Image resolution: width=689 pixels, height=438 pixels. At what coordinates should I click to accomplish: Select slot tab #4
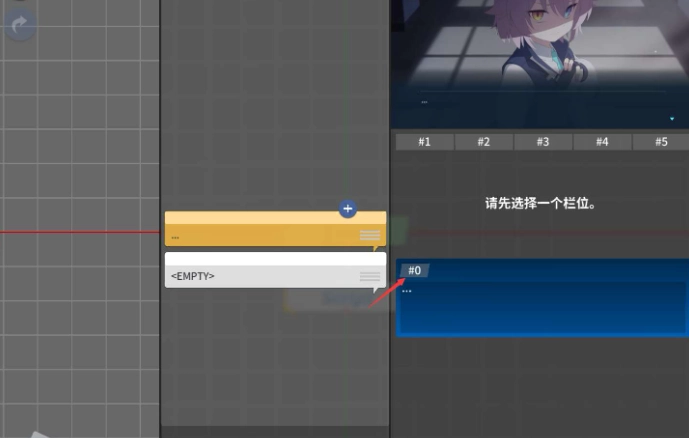pyautogui.click(x=602, y=142)
